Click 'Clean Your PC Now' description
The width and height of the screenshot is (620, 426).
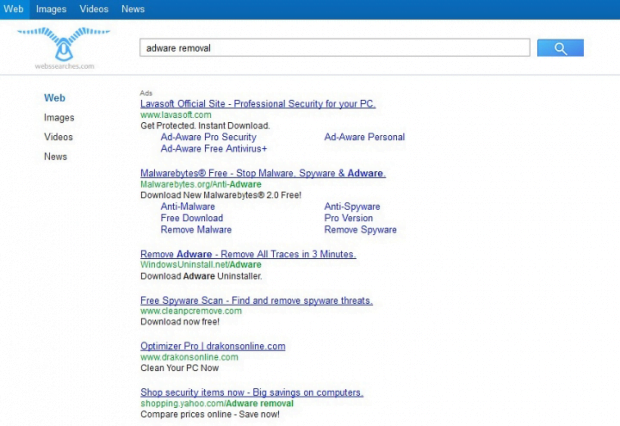click(179, 368)
